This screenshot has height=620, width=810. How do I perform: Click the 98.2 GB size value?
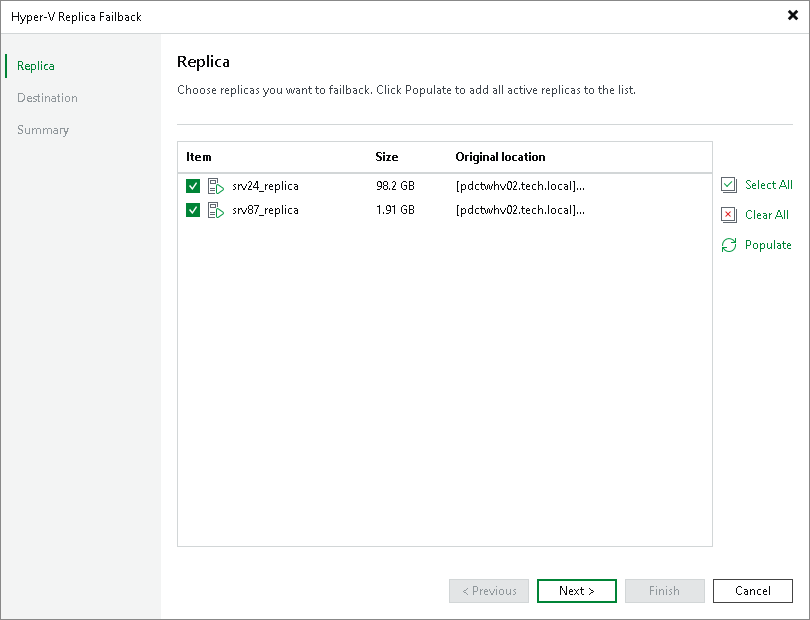tap(395, 186)
